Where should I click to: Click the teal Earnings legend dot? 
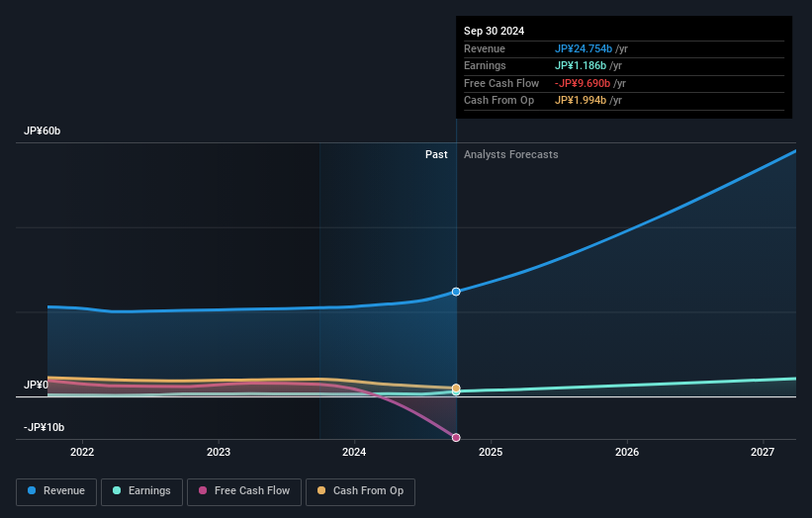[117, 490]
